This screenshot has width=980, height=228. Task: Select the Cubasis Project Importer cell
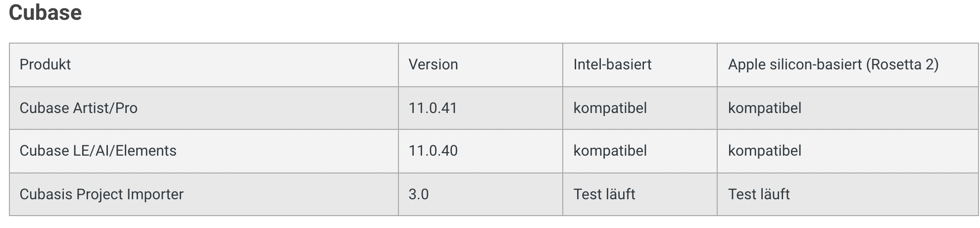[x=101, y=194]
